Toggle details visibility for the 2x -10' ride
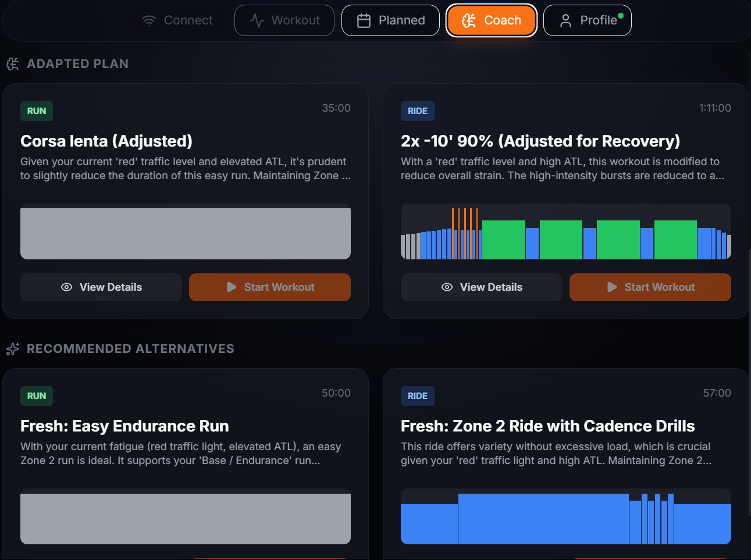The width and height of the screenshot is (751, 560). tap(481, 287)
